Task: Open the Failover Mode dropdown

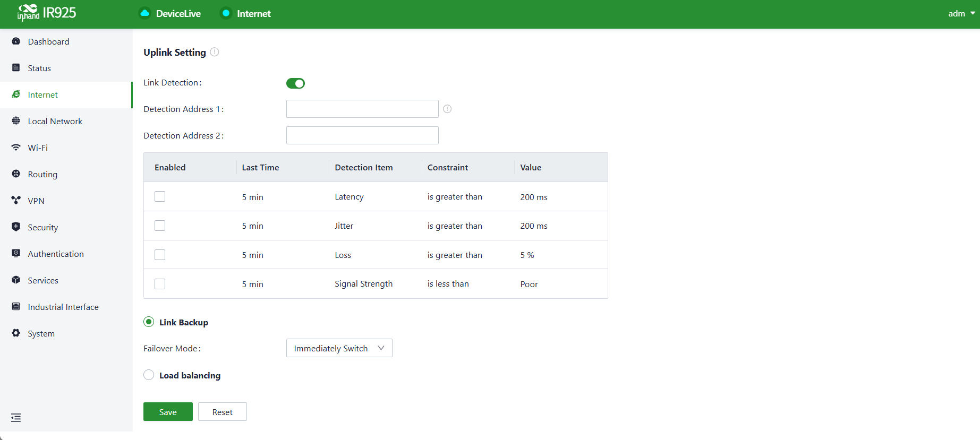Action: point(339,348)
